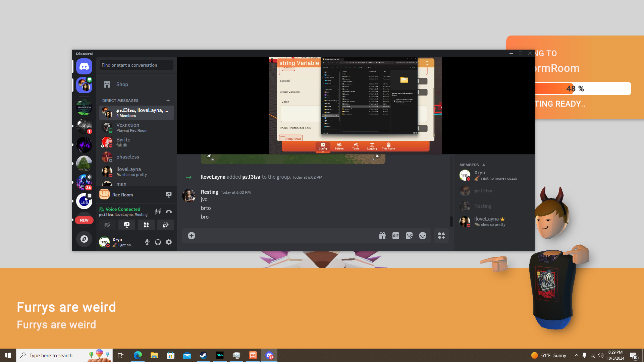Open File Explorer from the taskbar

click(x=154, y=355)
